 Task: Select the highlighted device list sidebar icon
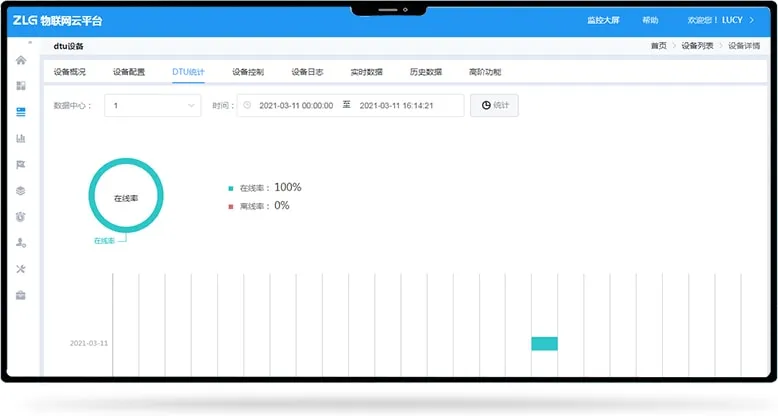point(21,112)
